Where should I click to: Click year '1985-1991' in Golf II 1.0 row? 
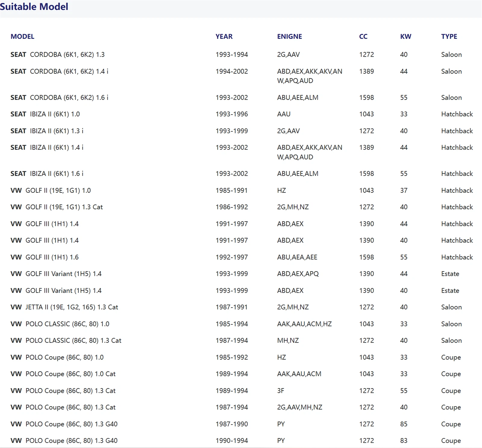pyautogui.click(x=232, y=190)
